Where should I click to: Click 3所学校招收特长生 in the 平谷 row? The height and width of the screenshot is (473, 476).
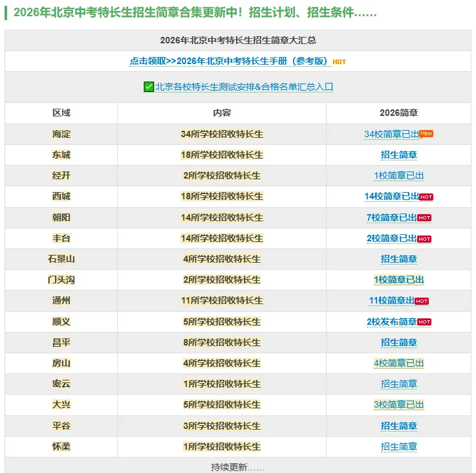point(222,426)
